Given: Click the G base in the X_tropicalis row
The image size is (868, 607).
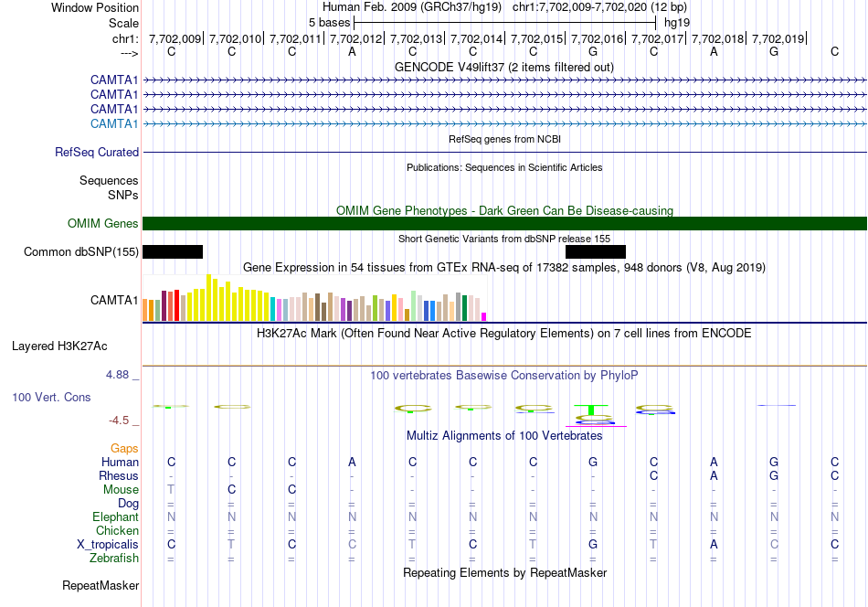Looking at the screenshot, I should 593,545.
